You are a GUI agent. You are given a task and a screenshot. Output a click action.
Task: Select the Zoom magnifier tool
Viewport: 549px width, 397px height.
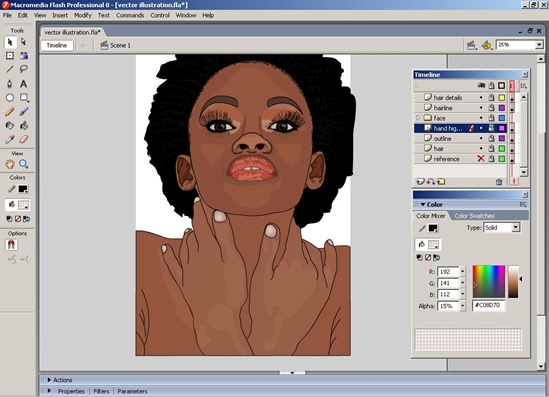coord(23,164)
